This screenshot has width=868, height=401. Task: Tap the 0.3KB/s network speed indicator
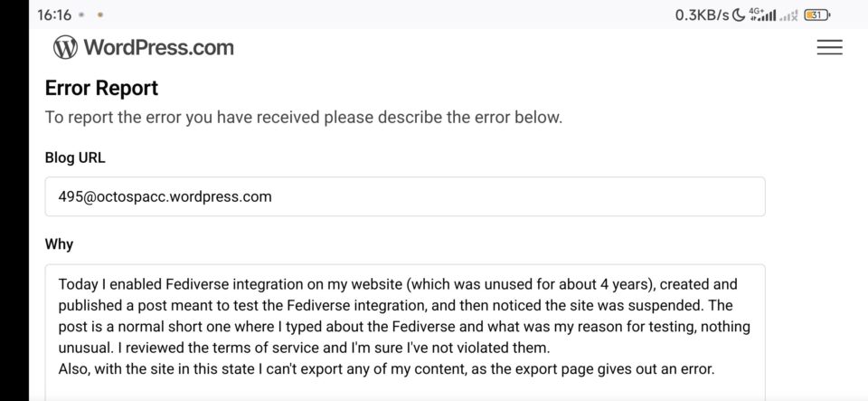click(702, 15)
